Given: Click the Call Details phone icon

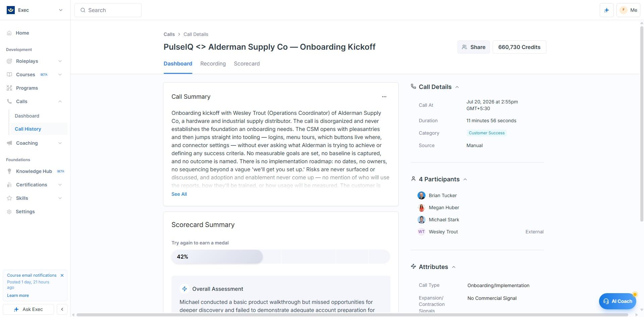Looking at the screenshot, I should tap(413, 87).
